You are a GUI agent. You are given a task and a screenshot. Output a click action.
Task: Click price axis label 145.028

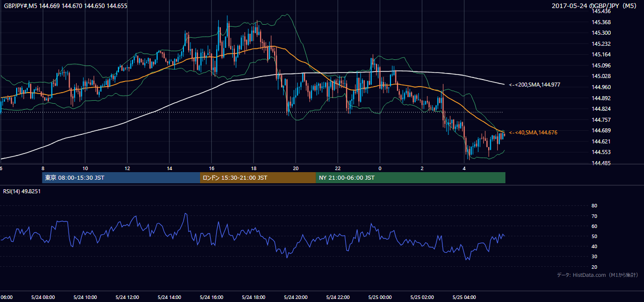click(x=601, y=76)
